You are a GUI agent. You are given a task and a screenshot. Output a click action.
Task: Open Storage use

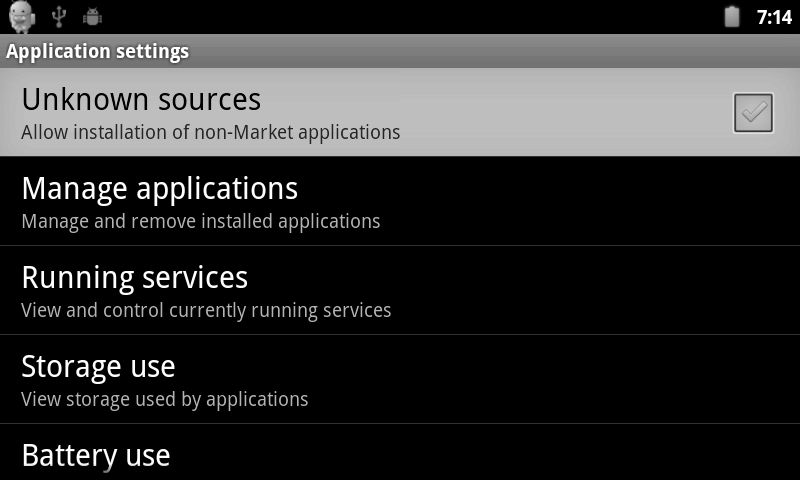400,379
